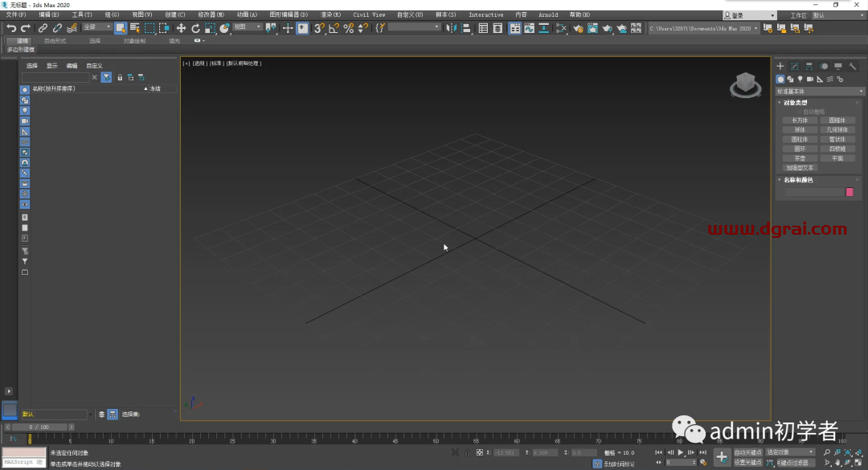The width and height of the screenshot is (868, 470).
Task: Open the Hierarchy panel tab
Action: coord(809,67)
